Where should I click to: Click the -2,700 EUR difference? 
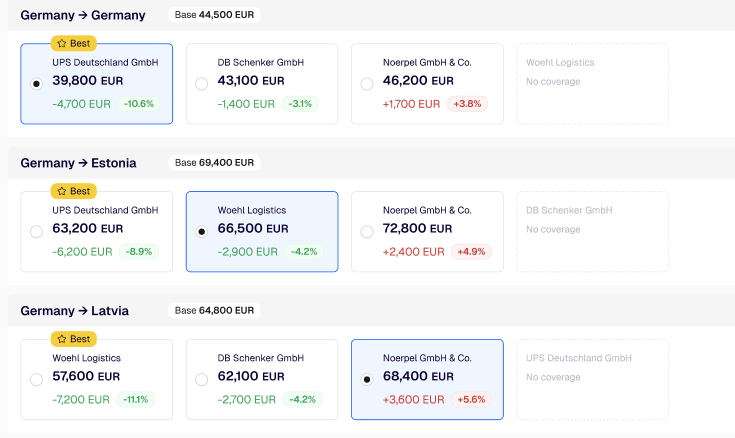coord(247,400)
